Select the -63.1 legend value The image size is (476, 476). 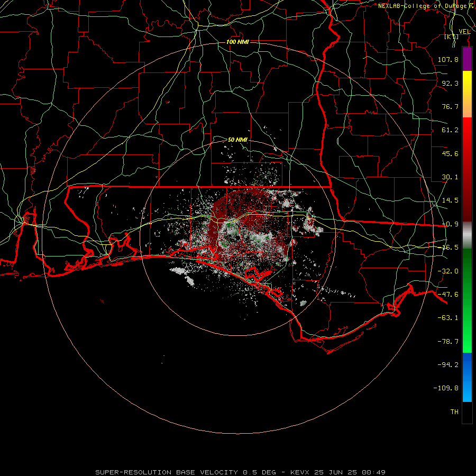pyautogui.click(x=448, y=318)
